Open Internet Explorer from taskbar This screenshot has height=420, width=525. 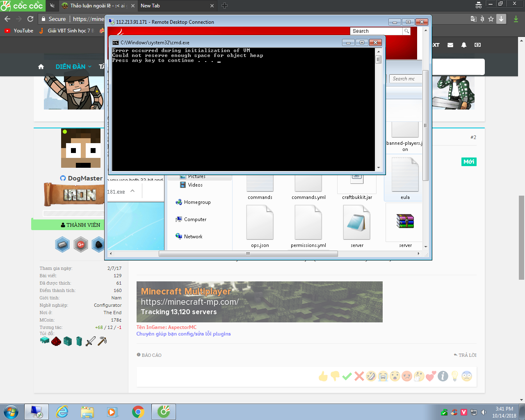62,412
